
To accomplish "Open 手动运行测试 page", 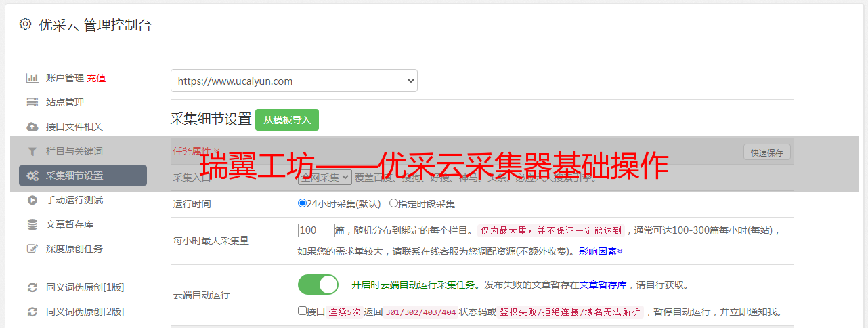I will coord(74,200).
